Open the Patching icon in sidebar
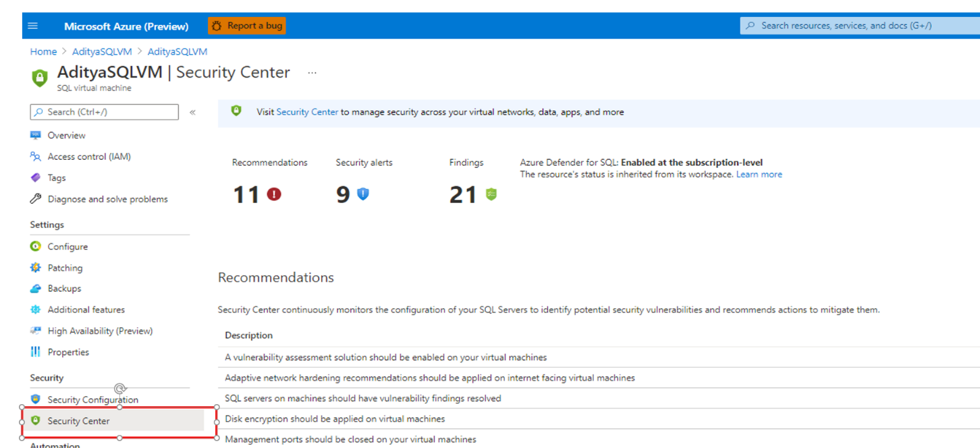980x448 pixels. (35, 267)
